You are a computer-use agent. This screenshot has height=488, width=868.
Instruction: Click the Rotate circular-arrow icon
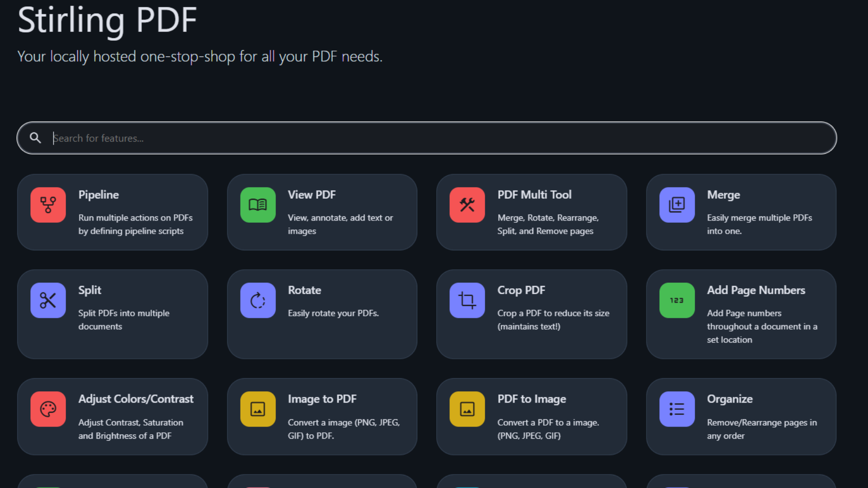point(258,300)
